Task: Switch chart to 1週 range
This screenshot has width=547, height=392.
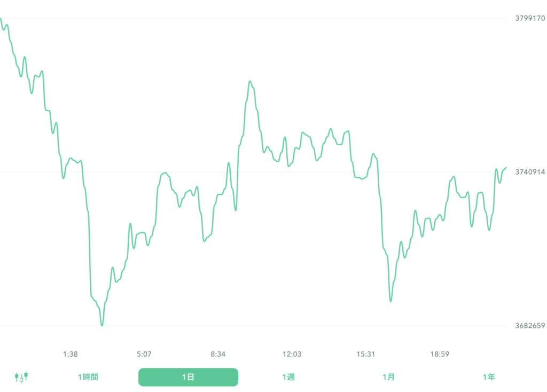Action: [x=288, y=377]
